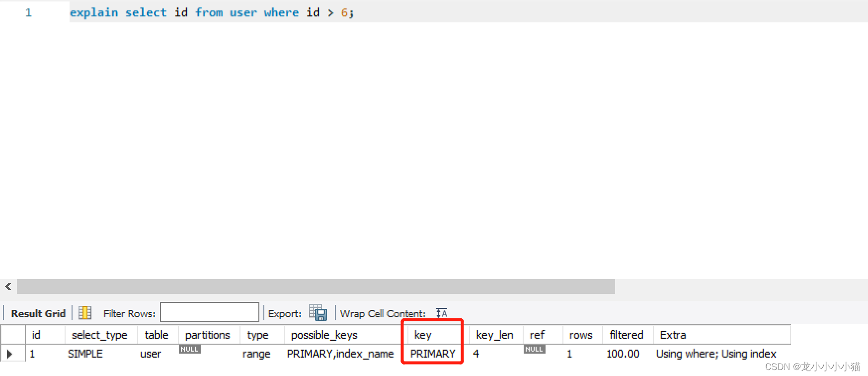Click the Result Grid label
This screenshot has height=376, width=868.
(x=38, y=313)
